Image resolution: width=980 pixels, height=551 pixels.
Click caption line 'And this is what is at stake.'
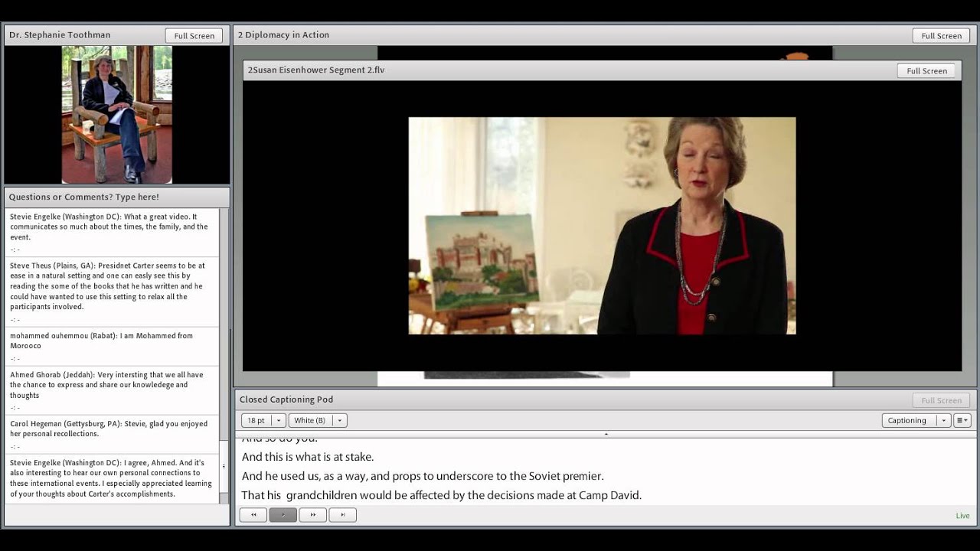click(308, 457)
